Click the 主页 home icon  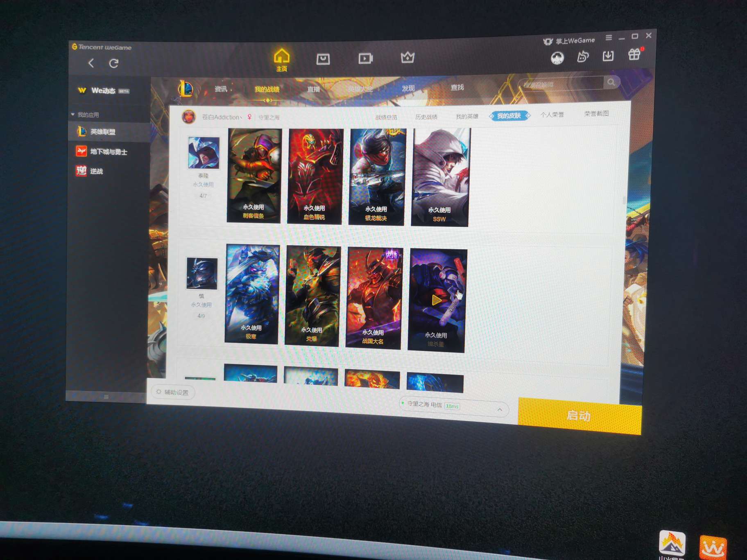(x=282, y=58)
